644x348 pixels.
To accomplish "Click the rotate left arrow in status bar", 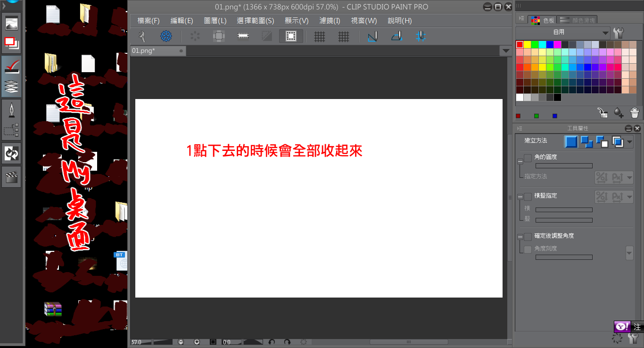I will click(272, 342).
